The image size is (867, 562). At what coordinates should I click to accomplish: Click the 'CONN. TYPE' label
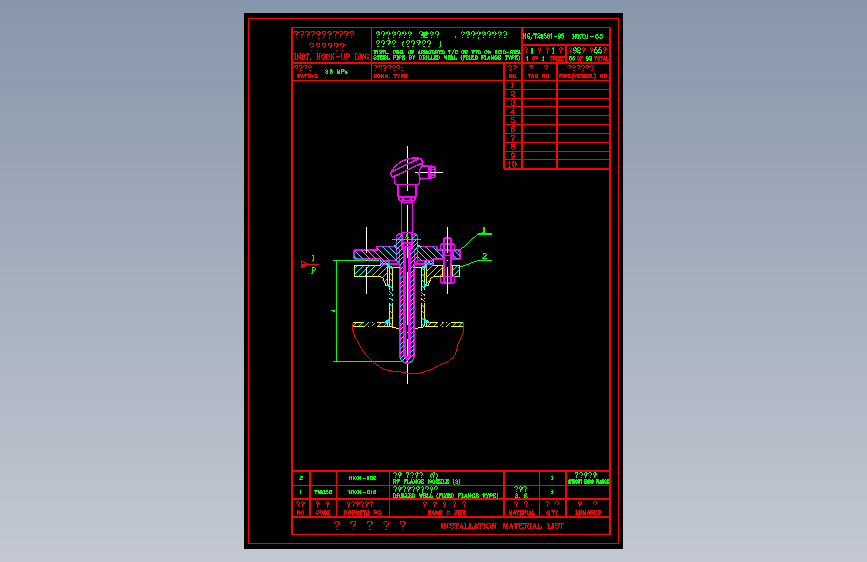[390, 76]
